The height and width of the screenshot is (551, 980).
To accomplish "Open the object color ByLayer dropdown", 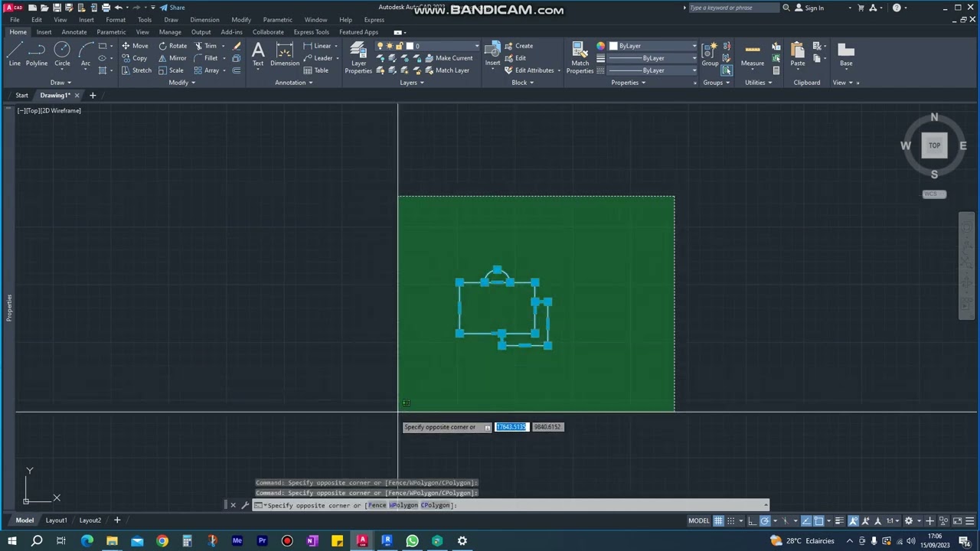I will (653, 46).
